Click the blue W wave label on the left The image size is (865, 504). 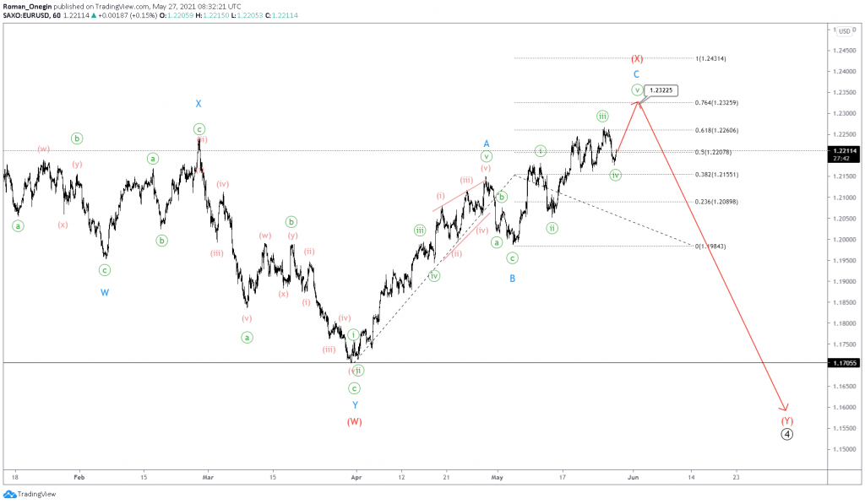(104, 293)
